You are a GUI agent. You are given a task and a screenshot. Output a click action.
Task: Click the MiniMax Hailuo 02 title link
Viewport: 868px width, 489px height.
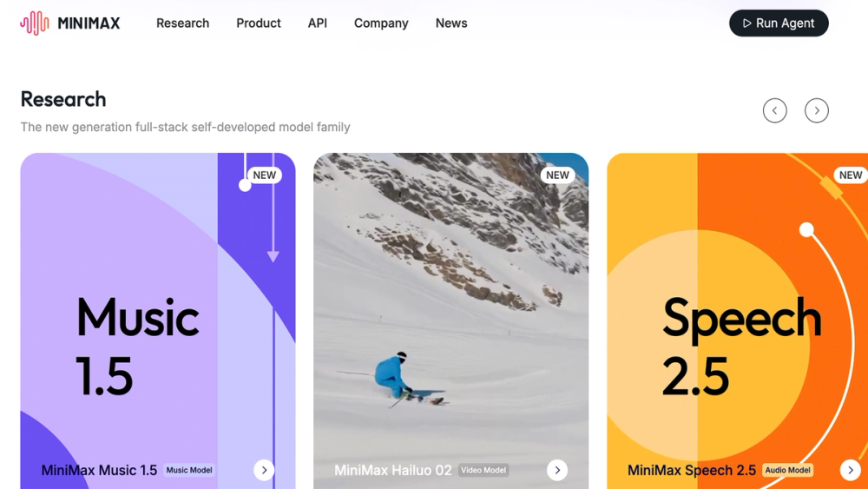click(x=392, y=470)
